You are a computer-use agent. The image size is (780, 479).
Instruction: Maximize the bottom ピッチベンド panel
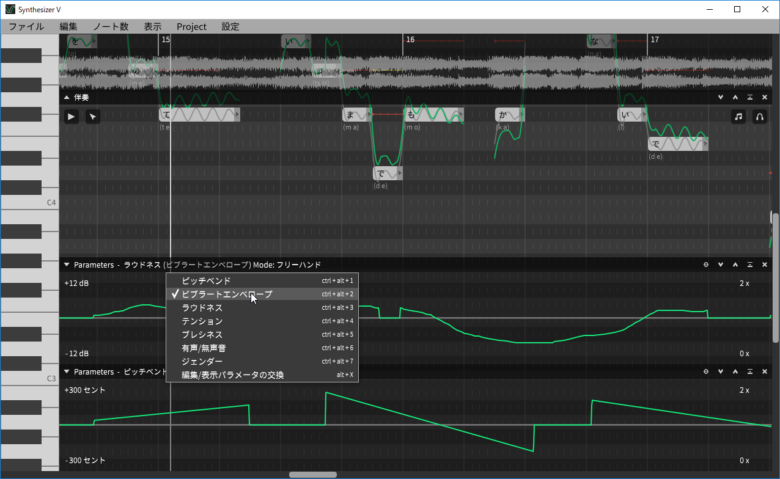(750, 372)
